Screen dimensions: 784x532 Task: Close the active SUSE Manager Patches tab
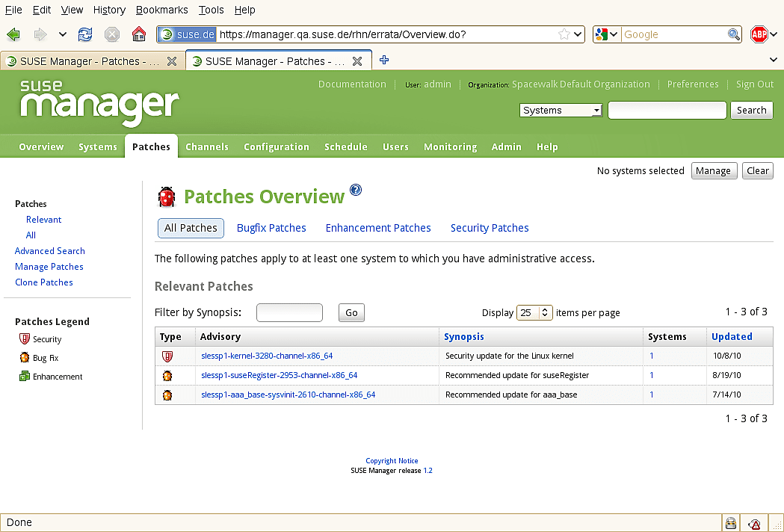pyautogui.click(x=357, y=61)
